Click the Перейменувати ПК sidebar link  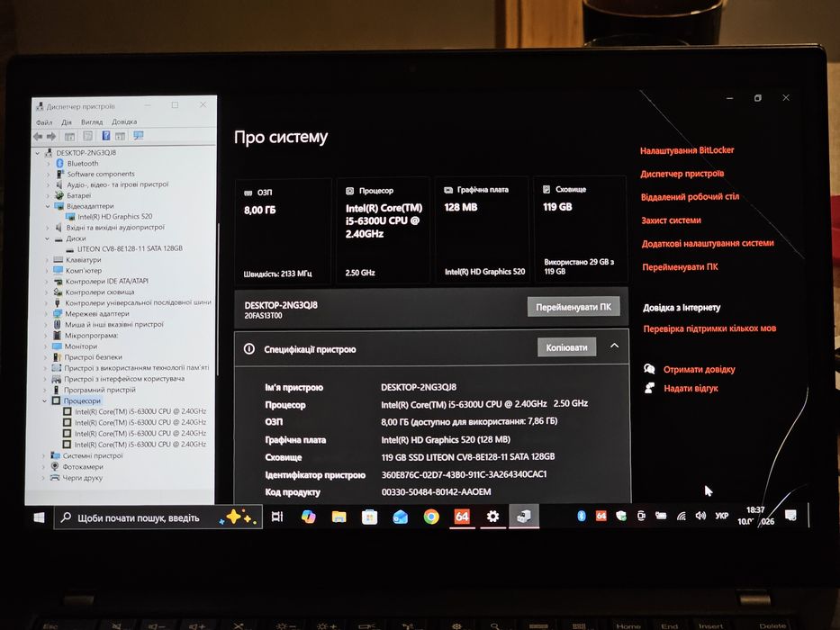click(681, 266)
